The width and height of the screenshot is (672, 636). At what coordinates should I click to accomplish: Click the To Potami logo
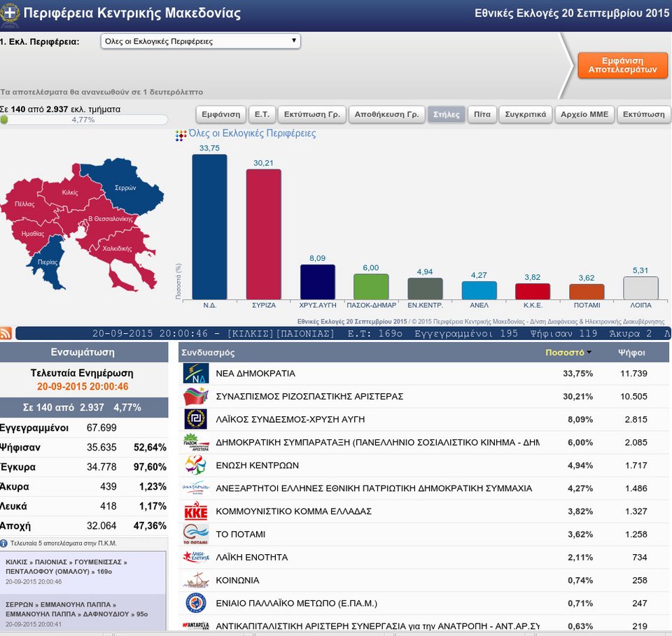coord(196,535)
